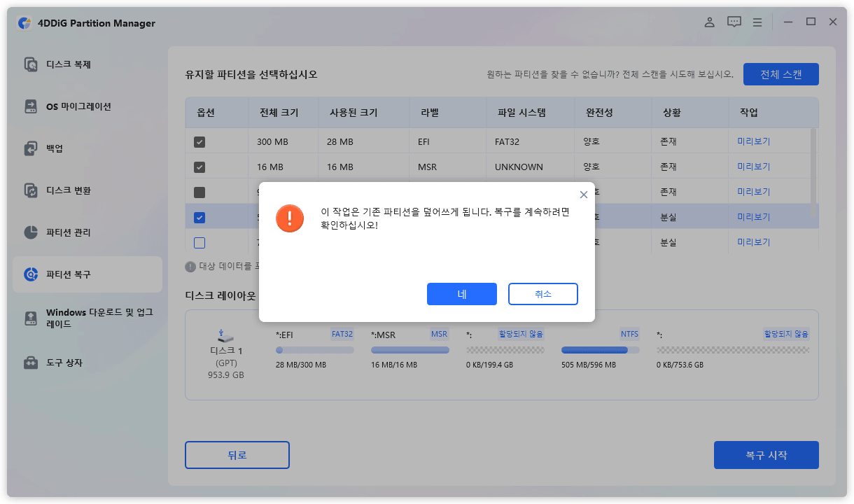
Task: Click the 네 confirm button in dialog
Action: pyautogui.click(x=462, y=294)
